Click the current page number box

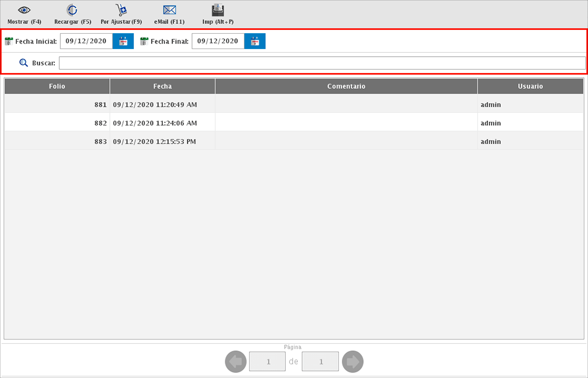coord(267,362)
